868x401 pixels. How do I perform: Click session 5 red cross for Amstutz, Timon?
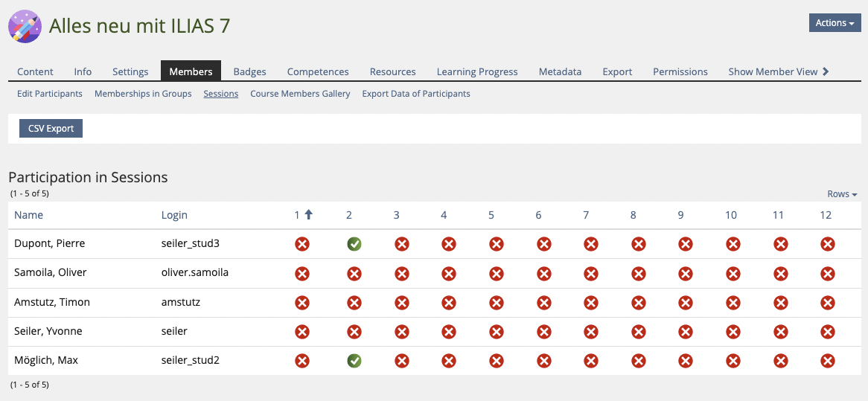click(x=496, y=303)
